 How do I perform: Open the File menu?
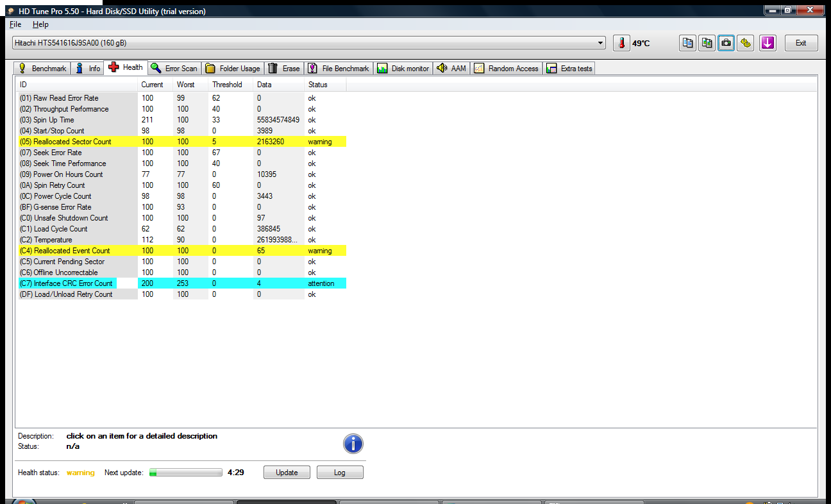15,24
